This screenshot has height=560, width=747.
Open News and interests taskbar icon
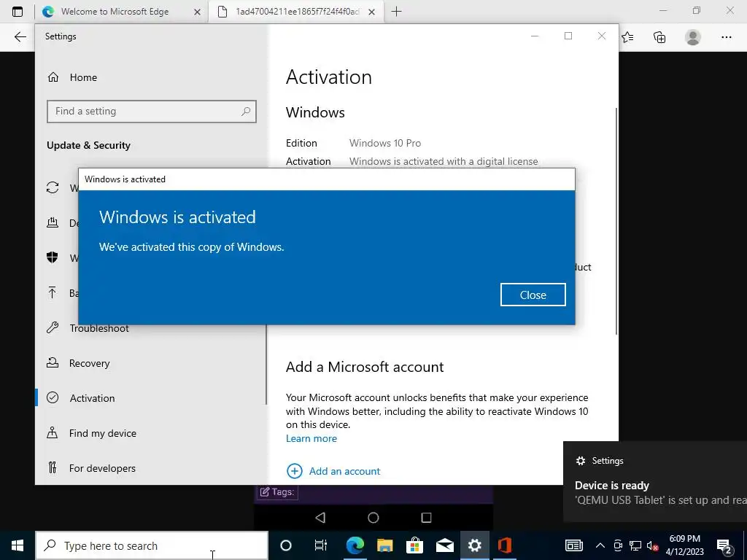click(x=574, y=545)
